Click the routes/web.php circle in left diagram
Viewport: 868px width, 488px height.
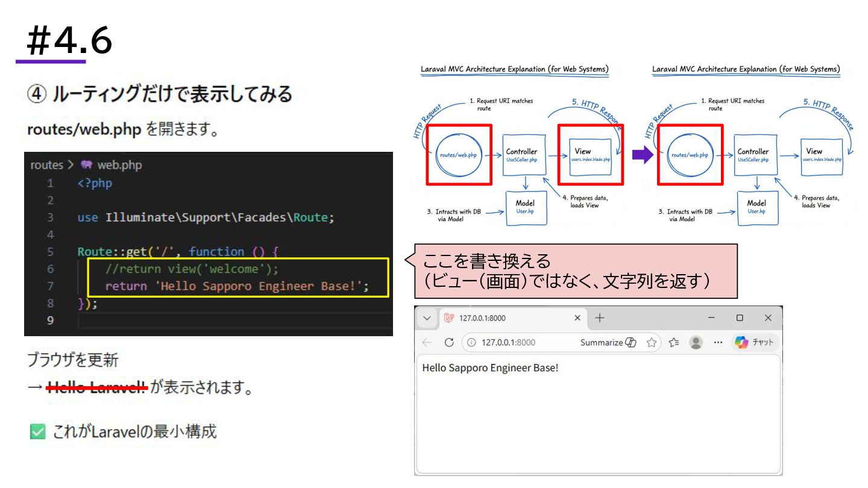click(459, 155)
